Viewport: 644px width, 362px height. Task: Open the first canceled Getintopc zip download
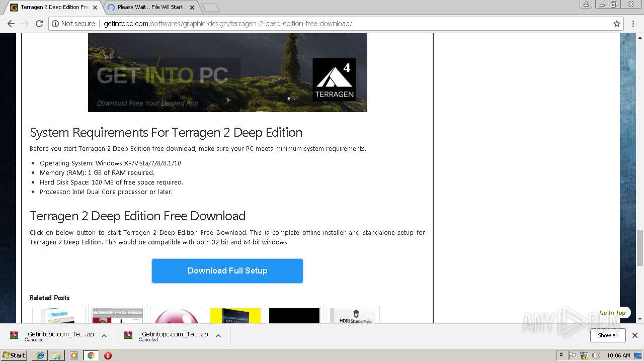coord(52,336)
